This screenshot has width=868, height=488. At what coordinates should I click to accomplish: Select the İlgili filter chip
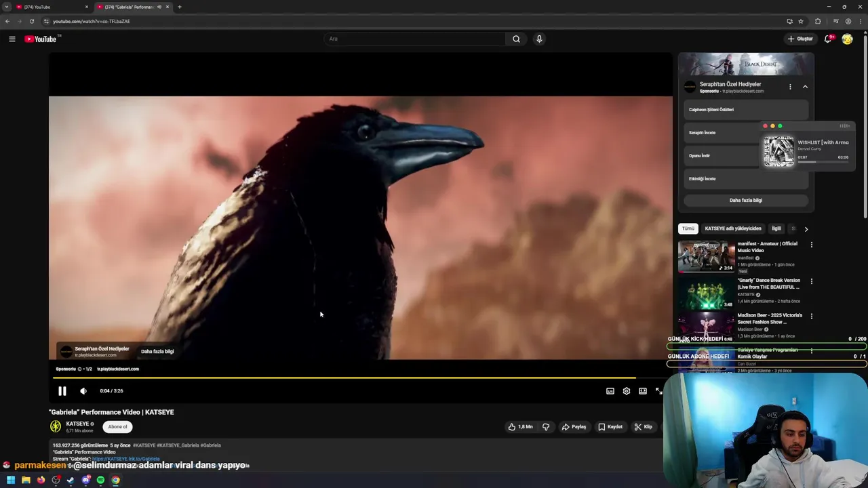[x=776, y=228]
